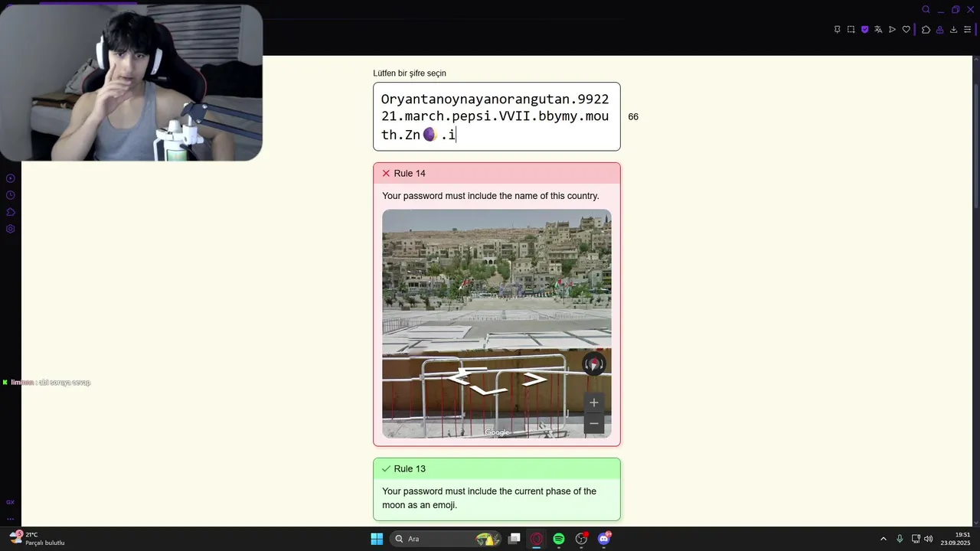Open the extensions cube icon
The width and height of the screenshot is (980, 551).
tap(926, 30)
